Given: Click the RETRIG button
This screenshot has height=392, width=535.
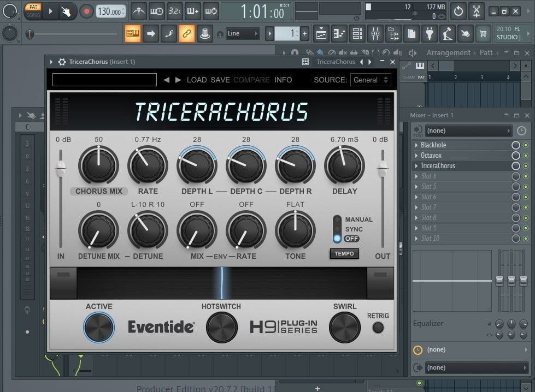Looking at the screenshot, I should point(378,328).
